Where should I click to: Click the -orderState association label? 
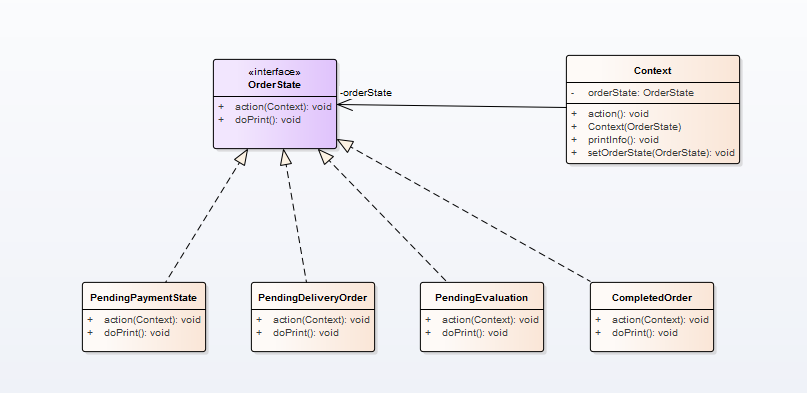point(365,93)
